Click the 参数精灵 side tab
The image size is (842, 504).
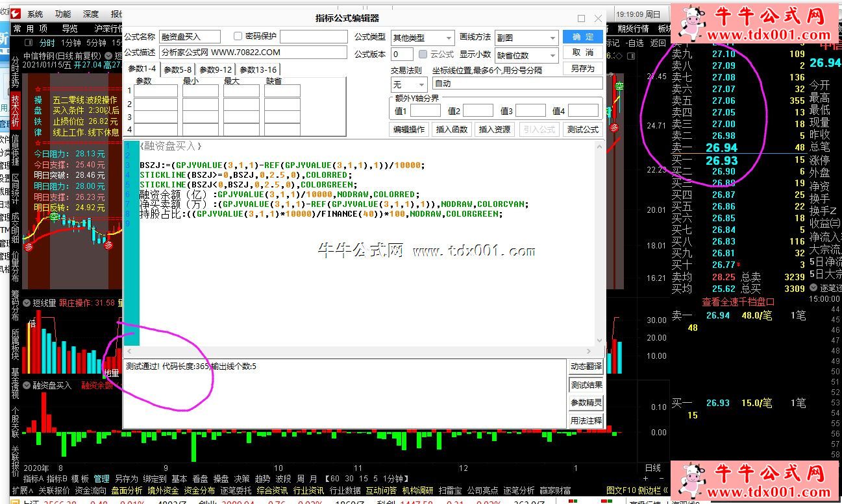pos(586,403)
